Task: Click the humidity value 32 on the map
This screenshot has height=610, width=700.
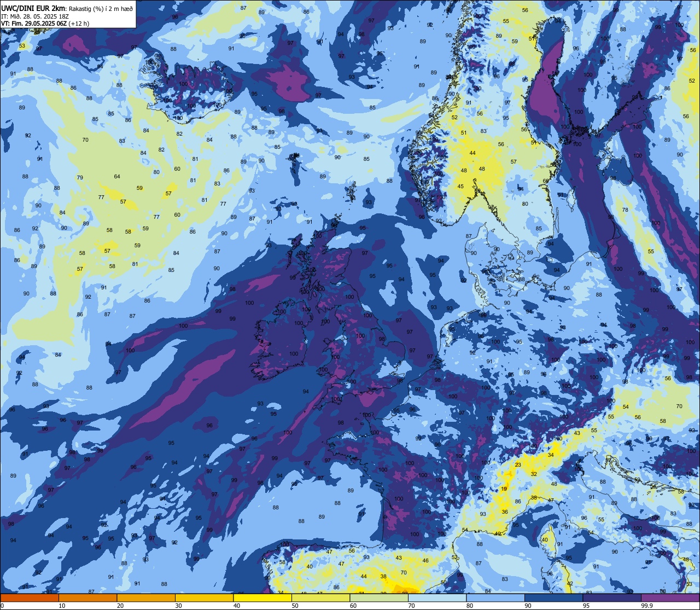Action: [534, 474]
